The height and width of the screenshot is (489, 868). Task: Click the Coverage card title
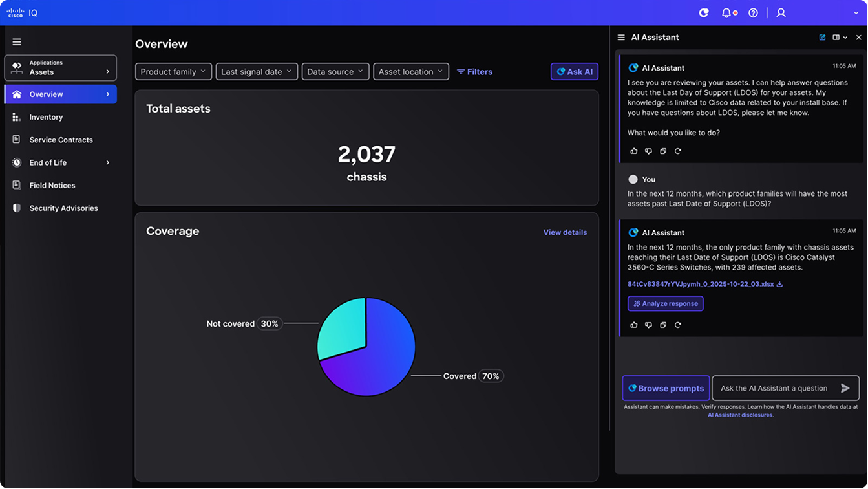pos(173,231)
